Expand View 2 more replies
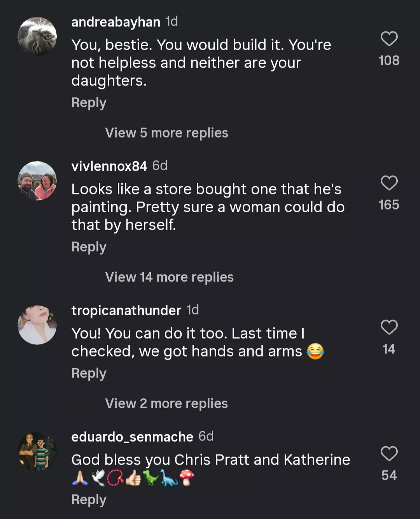 166,404
